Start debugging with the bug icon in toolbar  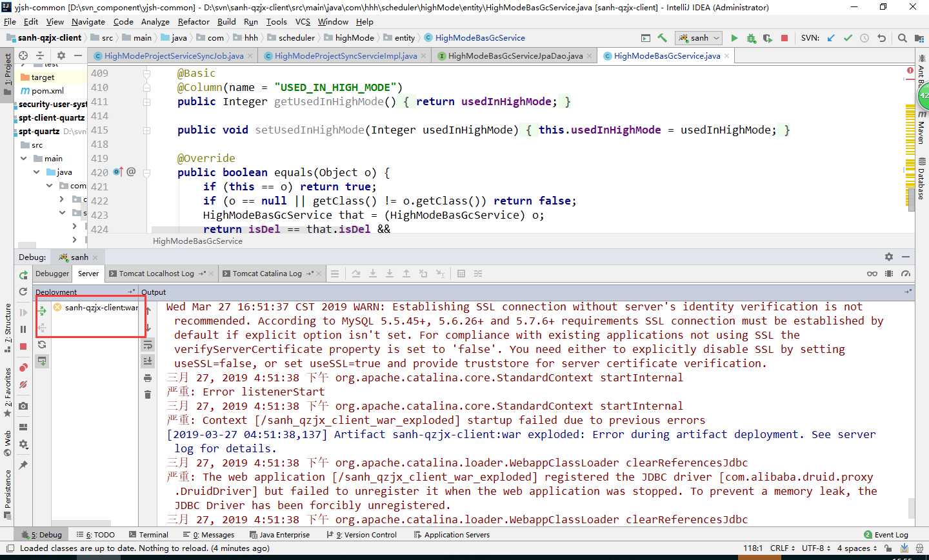(x=751, y=38)
